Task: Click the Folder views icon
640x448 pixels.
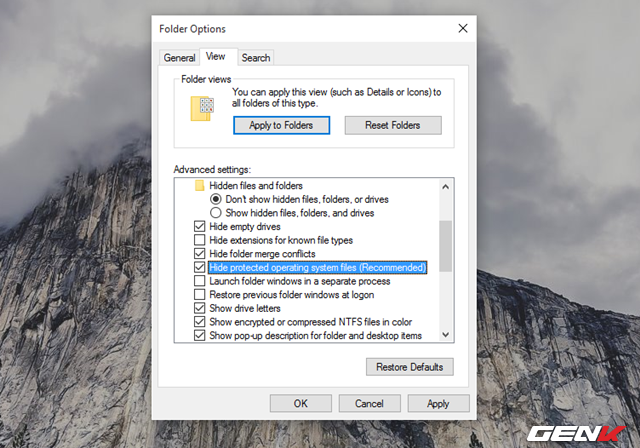Action: click(202, 109)
